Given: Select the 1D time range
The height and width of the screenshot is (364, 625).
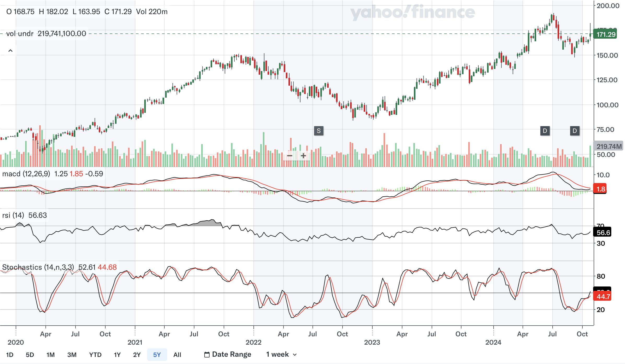Looking at the screenshot, I should (10, 355).
